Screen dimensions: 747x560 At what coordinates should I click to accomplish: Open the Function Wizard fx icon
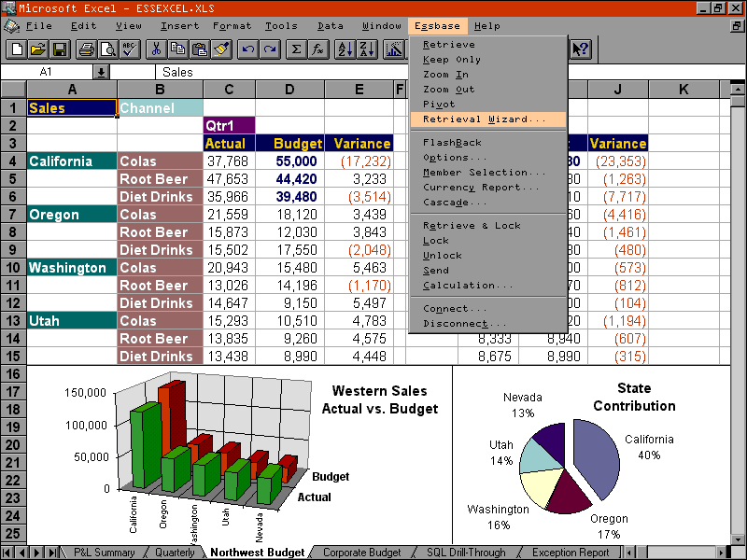point(317,49)
